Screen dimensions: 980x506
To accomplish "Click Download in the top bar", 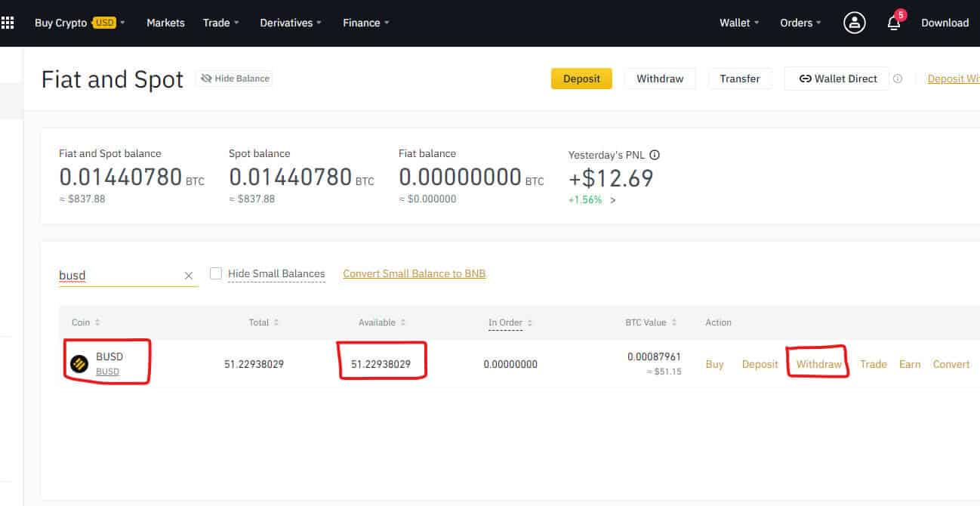I will point(945,23).
